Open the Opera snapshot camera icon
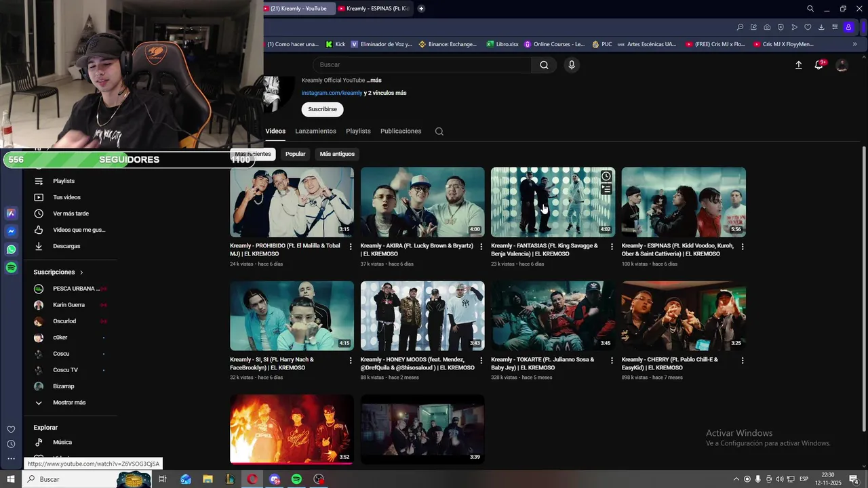 767,27
